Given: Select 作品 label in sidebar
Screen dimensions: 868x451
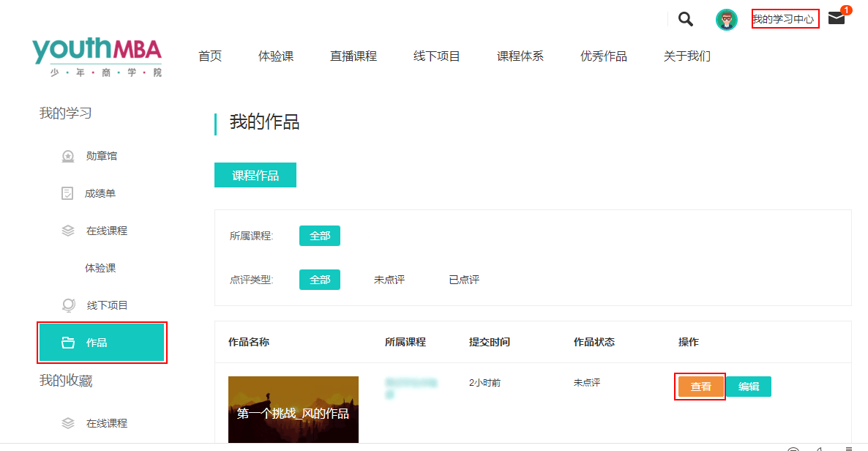Looking at the screenshot, I should [x=97, y=343].
